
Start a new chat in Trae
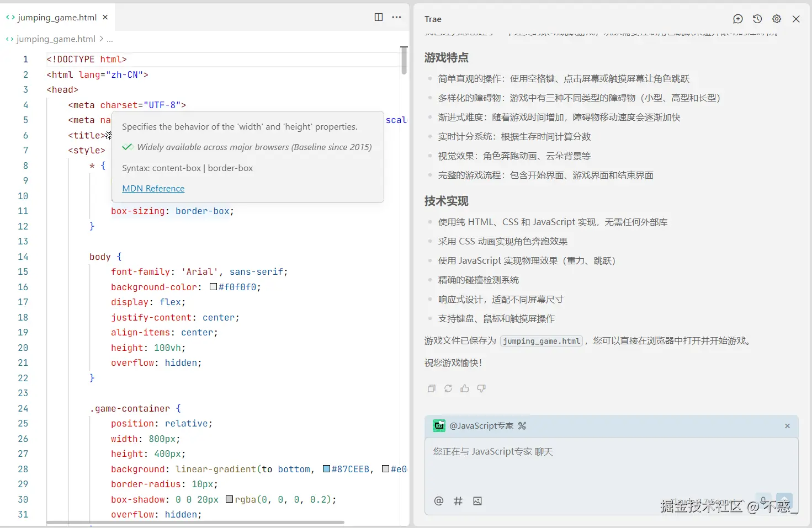pyautogui.click(x=738, y=19)
